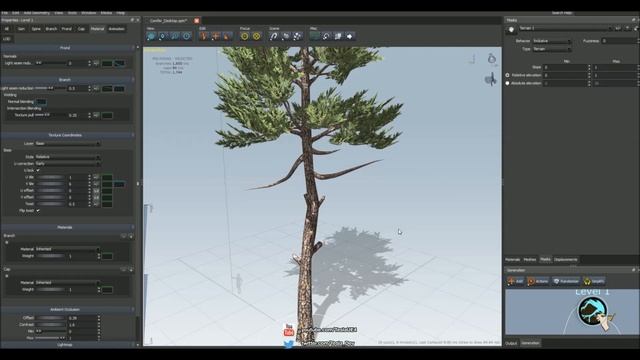Undock the Properties panel
The height and width of the screenshot is (360, 640).
[x=132, y=20]
